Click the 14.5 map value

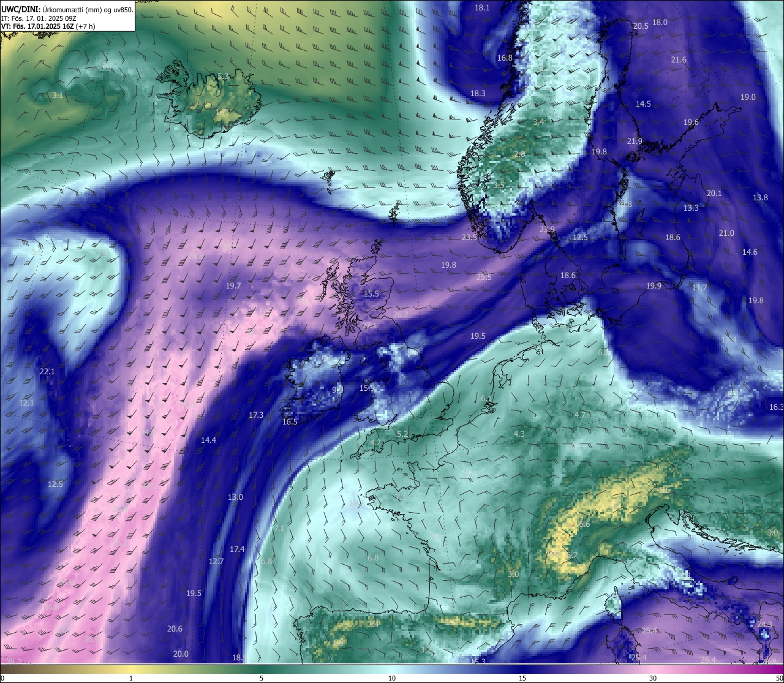(643, 104)
